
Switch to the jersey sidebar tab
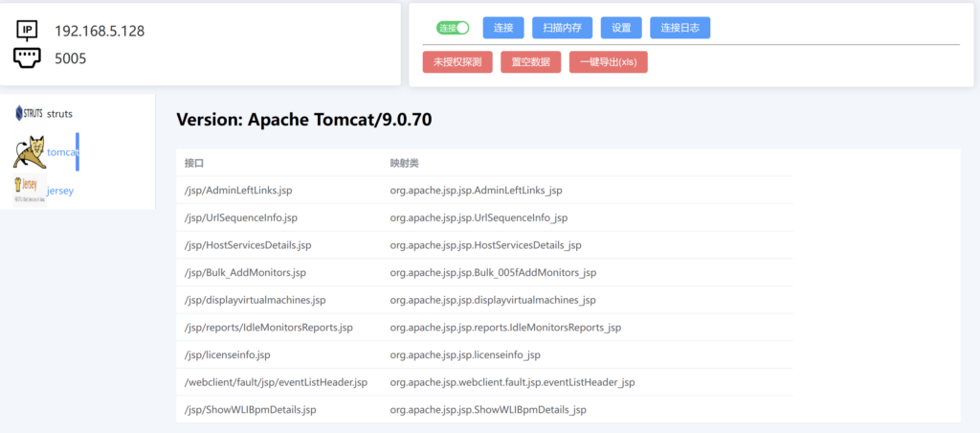pyautogui.click(x=60, y=191)
